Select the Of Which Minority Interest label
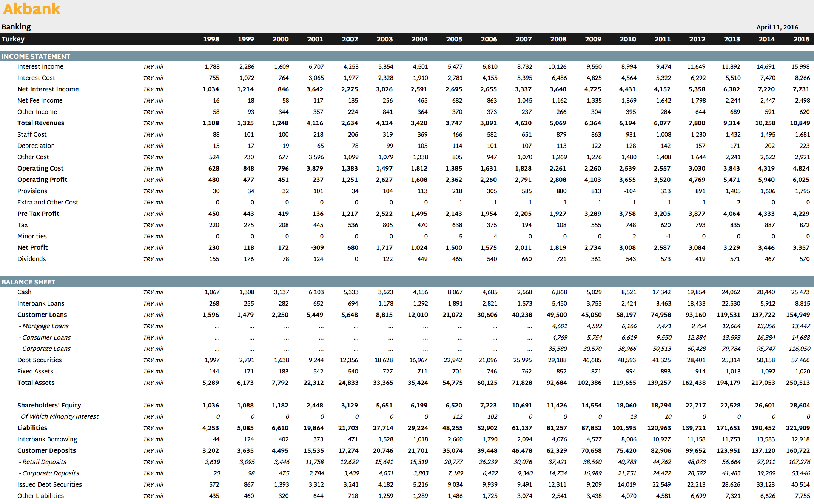Screen dimensions: 814x504 (60, 416)
